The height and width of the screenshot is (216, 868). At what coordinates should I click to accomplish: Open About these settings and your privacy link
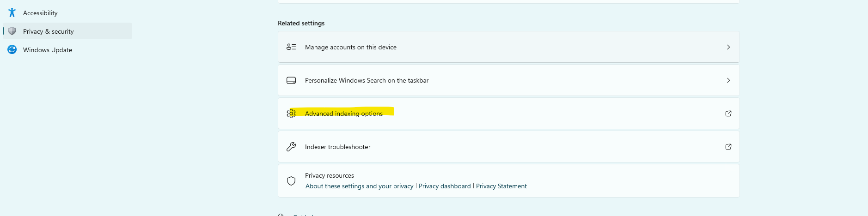click(x=360, y=186)
